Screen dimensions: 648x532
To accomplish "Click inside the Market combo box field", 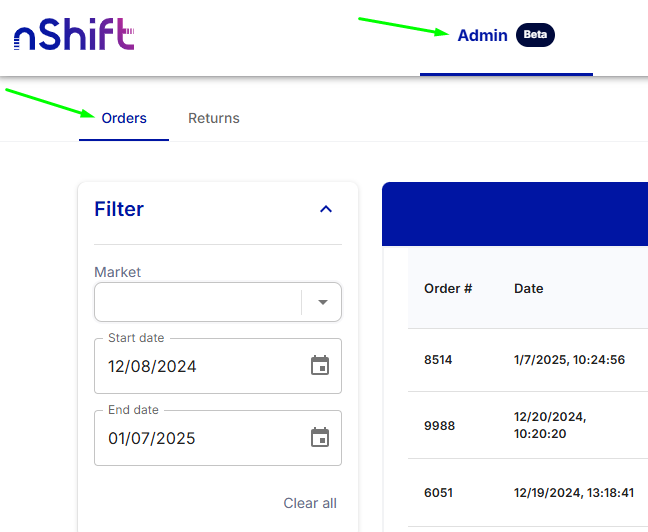I will point(197,302).
